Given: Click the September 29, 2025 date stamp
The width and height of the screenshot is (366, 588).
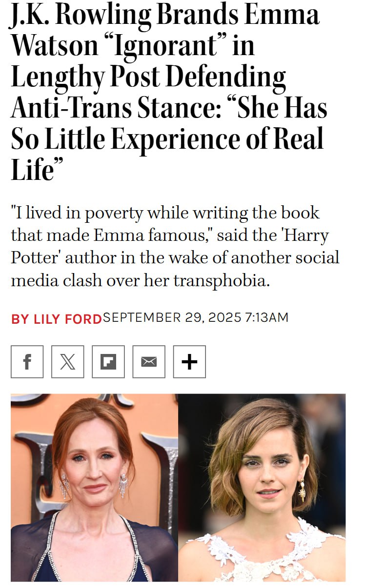Looking at the screenshot, I should 172,318.
